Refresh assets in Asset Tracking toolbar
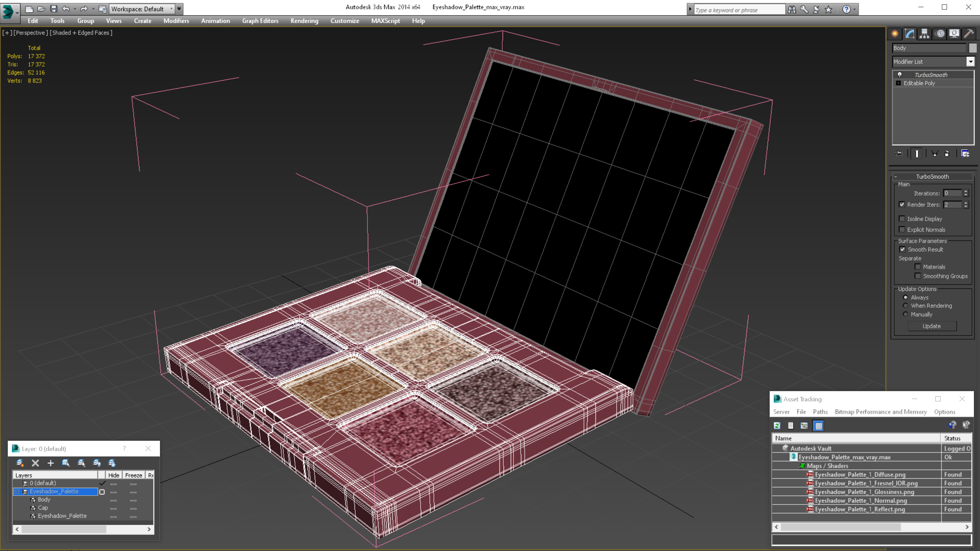The image size is (980, 551). coord(777,426)
